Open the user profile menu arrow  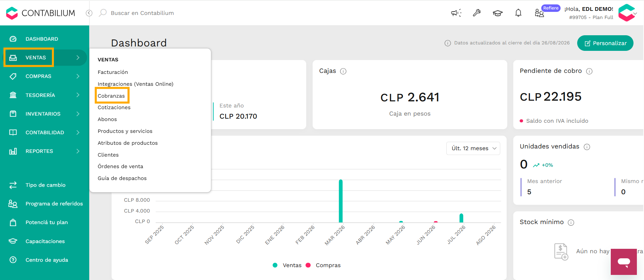click(635, 14)
